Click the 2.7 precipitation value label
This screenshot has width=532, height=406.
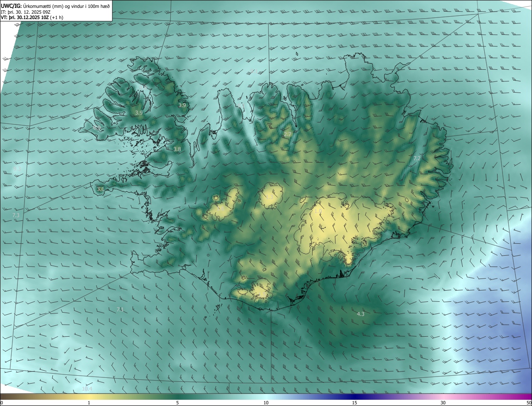[x=288, y=134]
